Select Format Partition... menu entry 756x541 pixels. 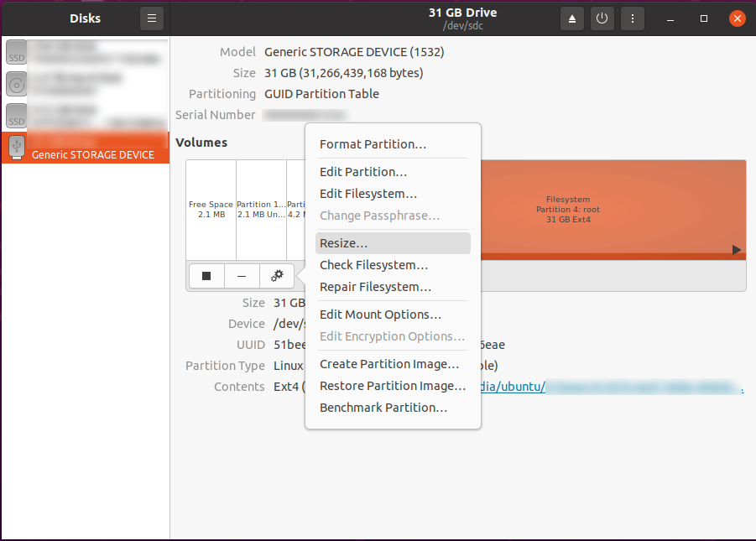point(373,144)
